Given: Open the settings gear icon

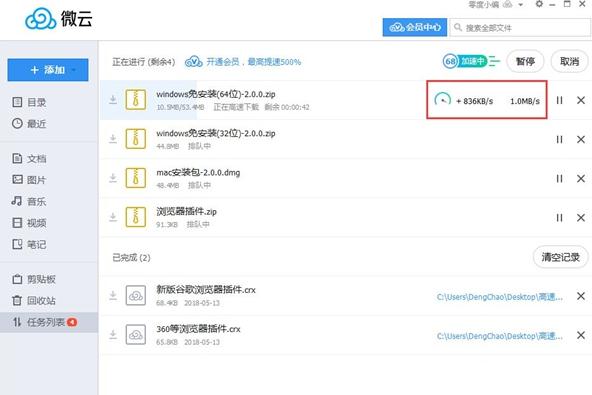Looking at the screenshot, I should (539, 4).
